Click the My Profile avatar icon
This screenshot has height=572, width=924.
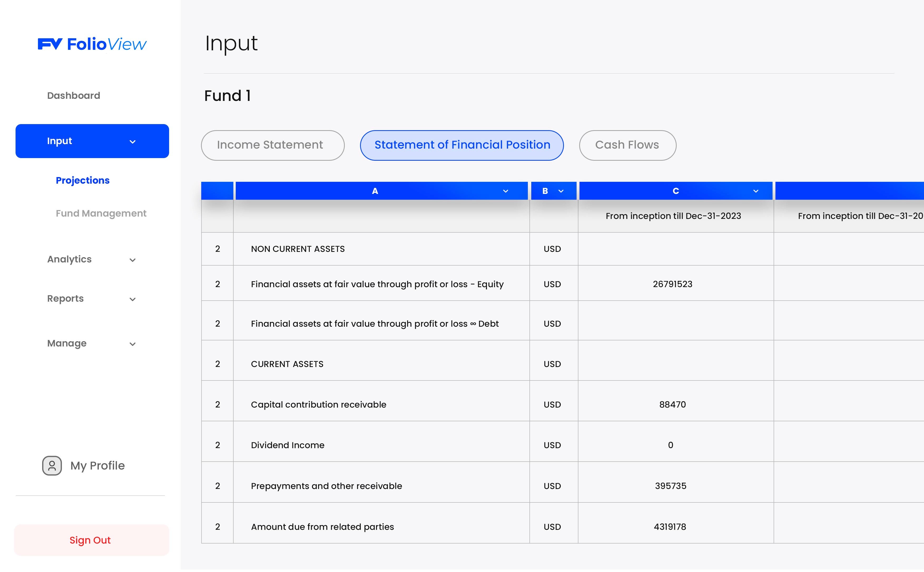click(x=52, y=465)
